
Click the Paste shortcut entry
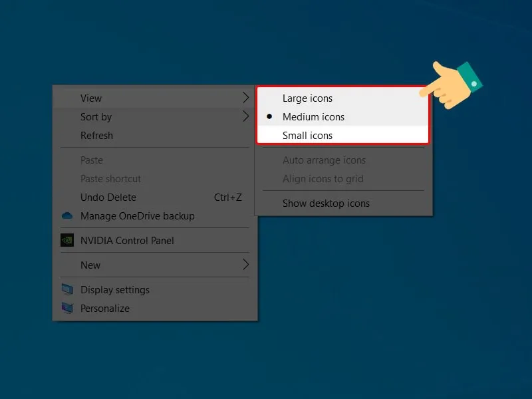(x=110, y=179)
